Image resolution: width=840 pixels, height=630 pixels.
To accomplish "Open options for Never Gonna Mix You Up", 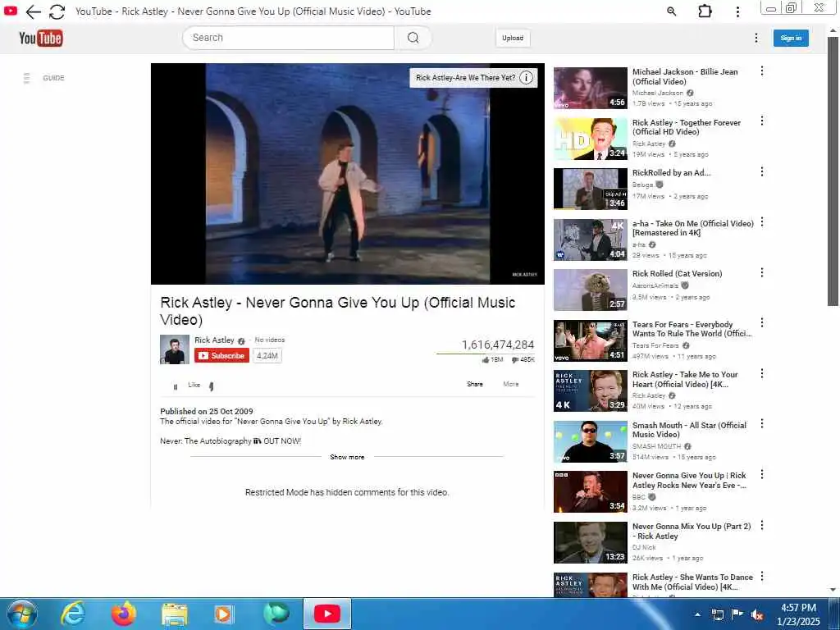I will [762, 526].
